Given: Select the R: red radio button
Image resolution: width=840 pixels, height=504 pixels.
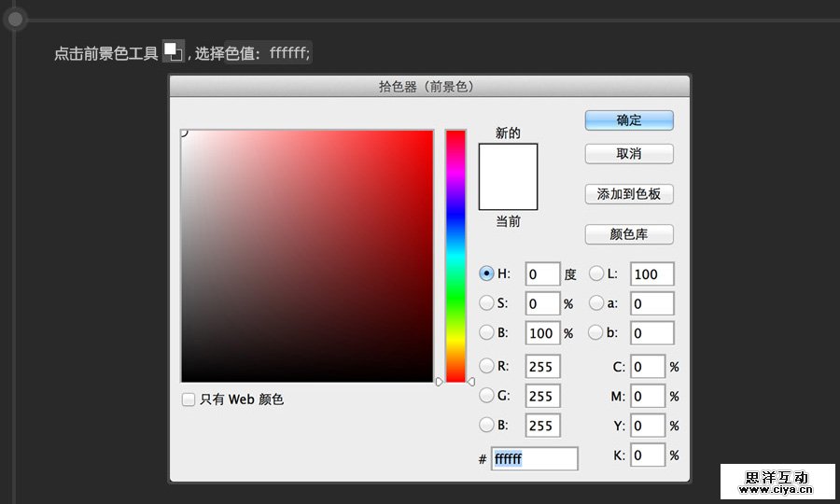Looking at the screenshot, I should pyautogui.click(x=486, y=366).
